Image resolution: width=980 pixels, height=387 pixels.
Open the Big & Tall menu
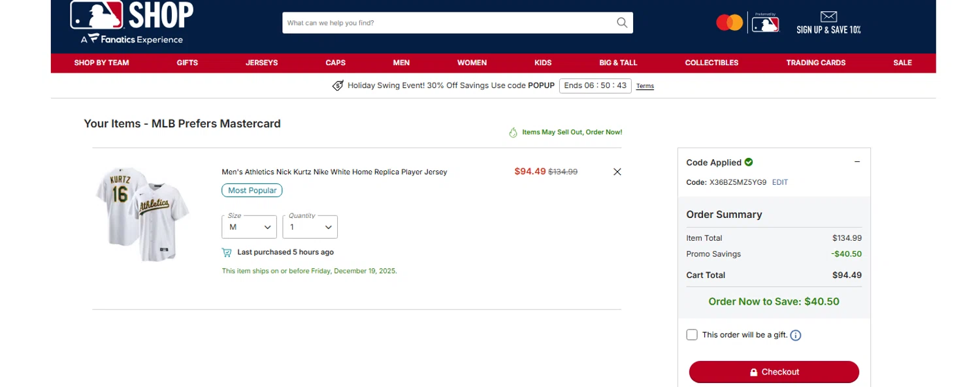pos(618,63)
